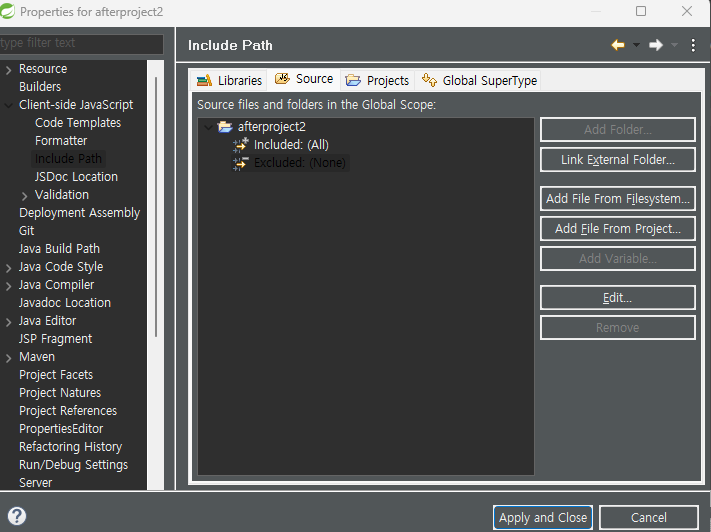Select Java Build Path tree item
Image resolution: width=711 pixels, height=532 pixels.
pos(59,249)
